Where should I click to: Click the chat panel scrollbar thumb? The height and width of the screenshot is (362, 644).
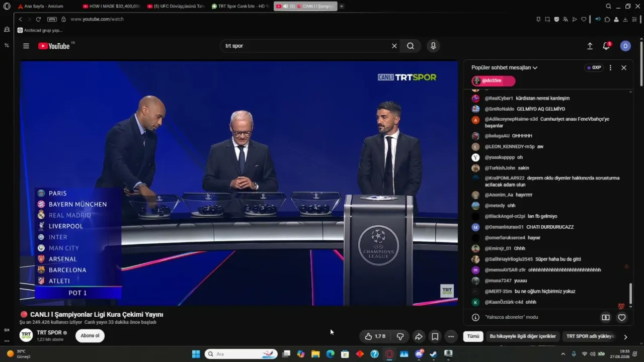click(630, 294)
